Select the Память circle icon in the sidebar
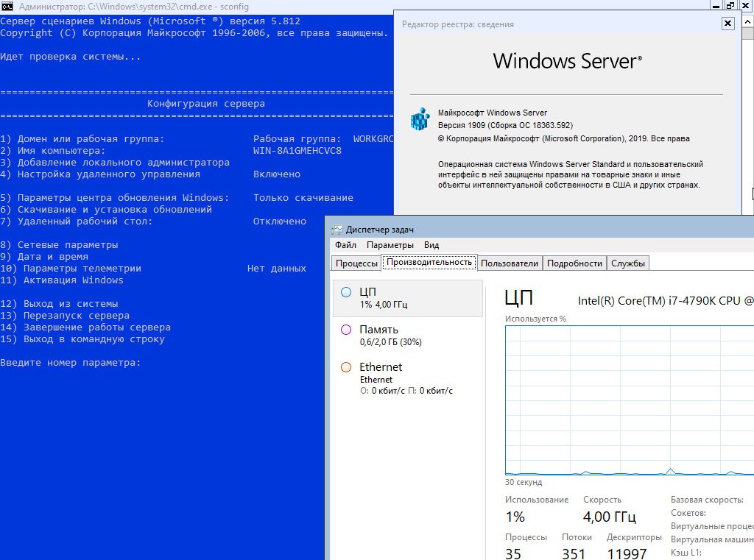 [346, 330]
